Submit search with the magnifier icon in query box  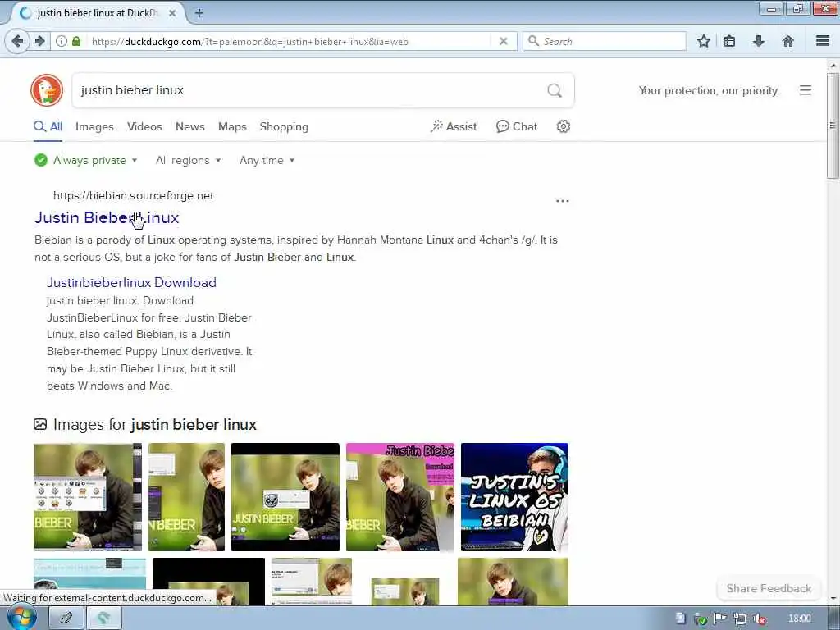tap(555, 90)
